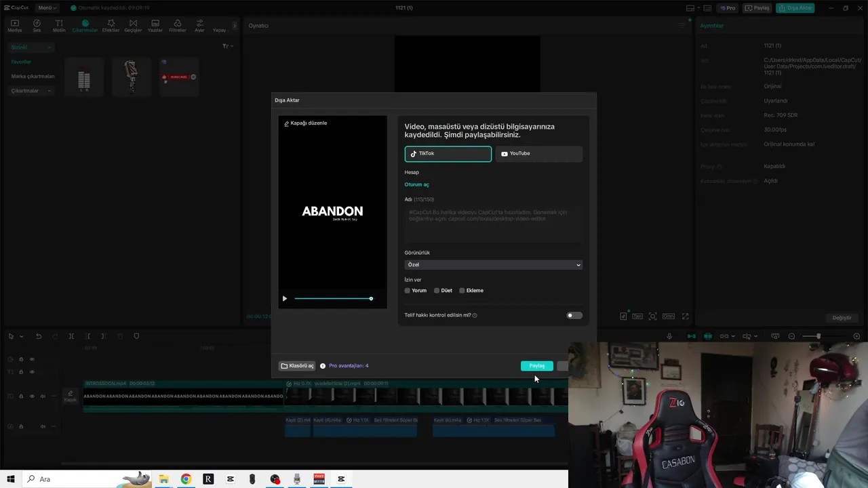Click the Pro avantajları: 4 link
This screenshot has width=868, height=488.
349,366
